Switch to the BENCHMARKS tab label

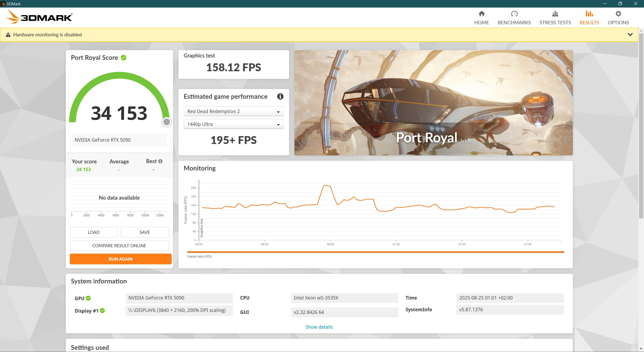[x=514, y=22]
